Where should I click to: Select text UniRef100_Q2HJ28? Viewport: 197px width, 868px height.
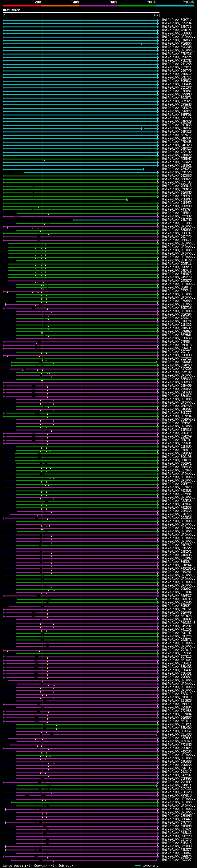tap(176, 792)
